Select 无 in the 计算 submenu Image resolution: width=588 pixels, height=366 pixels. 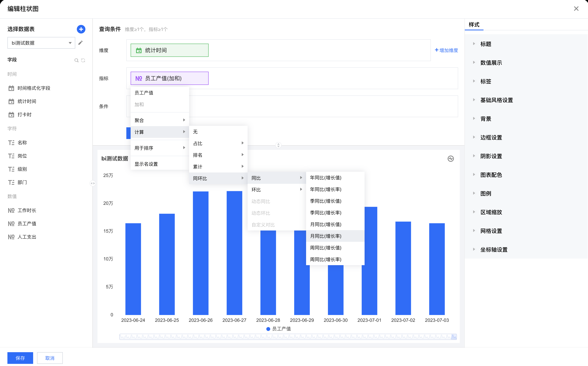coord(195,132)
